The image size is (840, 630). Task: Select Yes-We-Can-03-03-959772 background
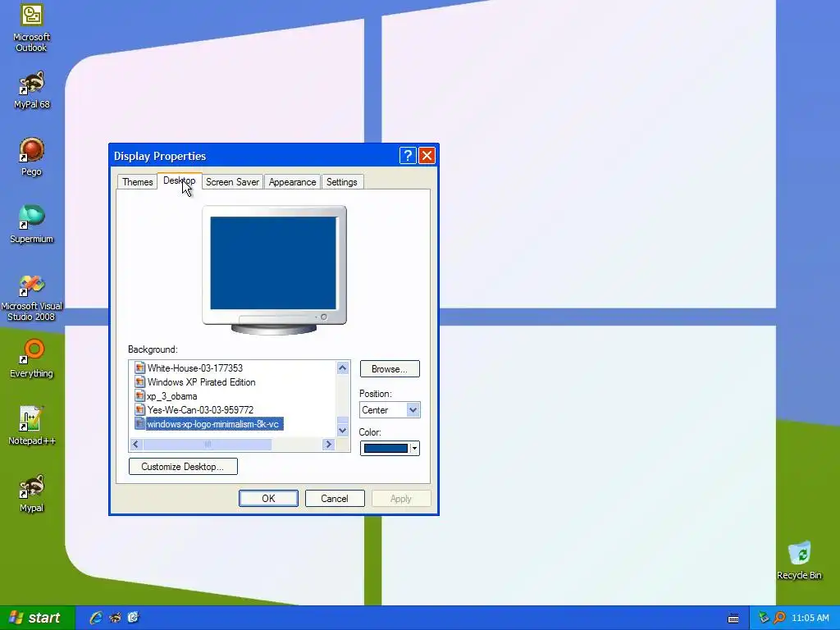(200, 410)
